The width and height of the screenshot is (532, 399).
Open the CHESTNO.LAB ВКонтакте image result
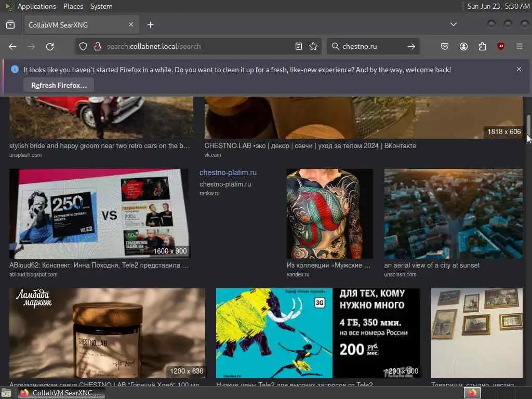coord(363,117)
